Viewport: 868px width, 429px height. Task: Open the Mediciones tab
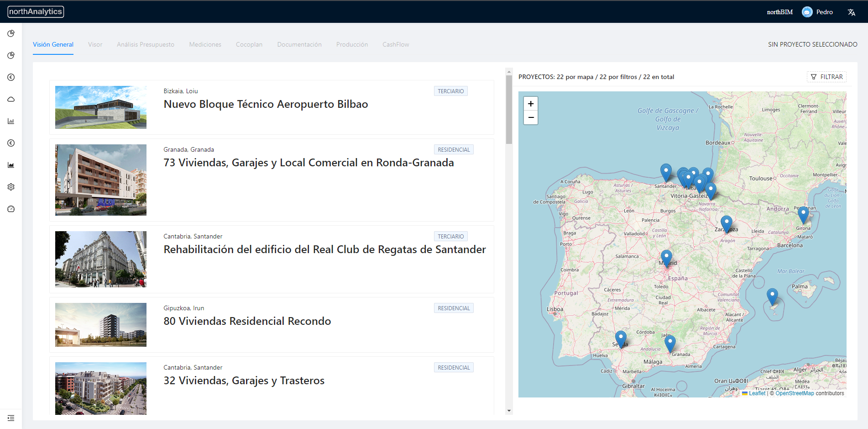(x=205, y=44)
